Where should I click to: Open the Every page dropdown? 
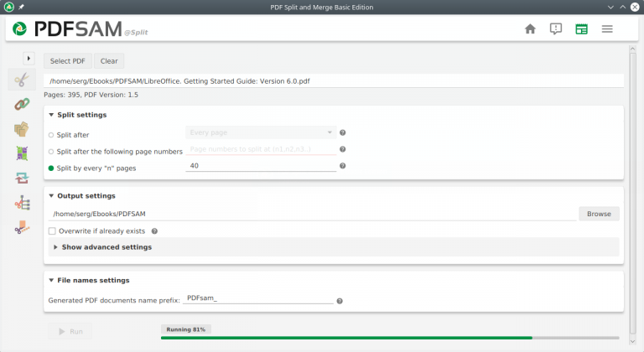click(x=261, y=132)
